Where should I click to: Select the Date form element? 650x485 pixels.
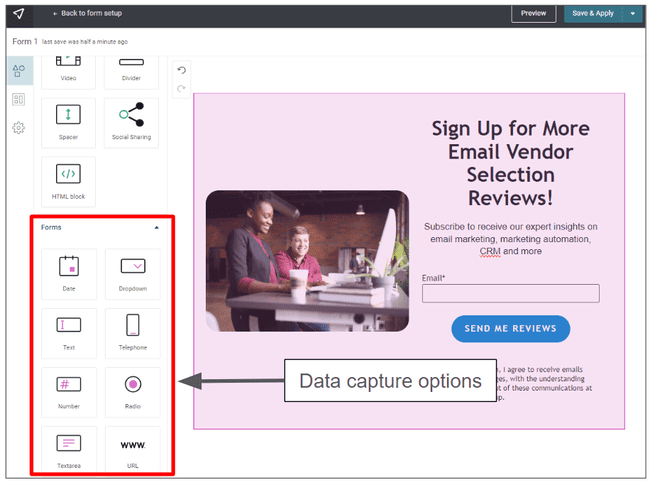pos(68,273)
